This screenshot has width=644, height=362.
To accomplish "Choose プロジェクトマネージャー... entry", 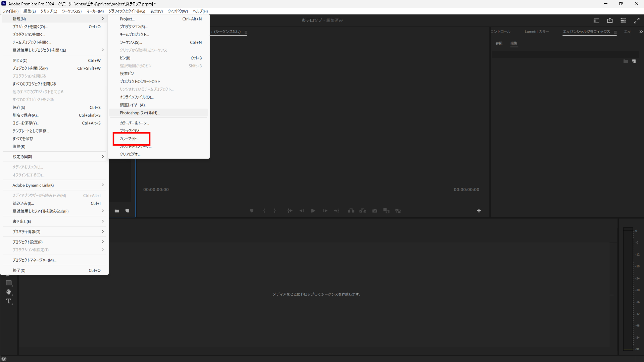I will click(54, 260).
